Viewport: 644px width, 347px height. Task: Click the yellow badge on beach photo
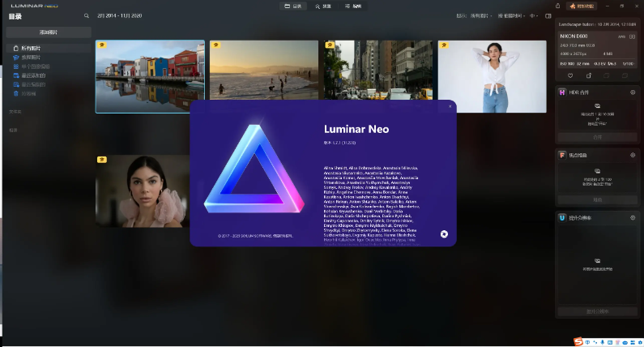215,45
